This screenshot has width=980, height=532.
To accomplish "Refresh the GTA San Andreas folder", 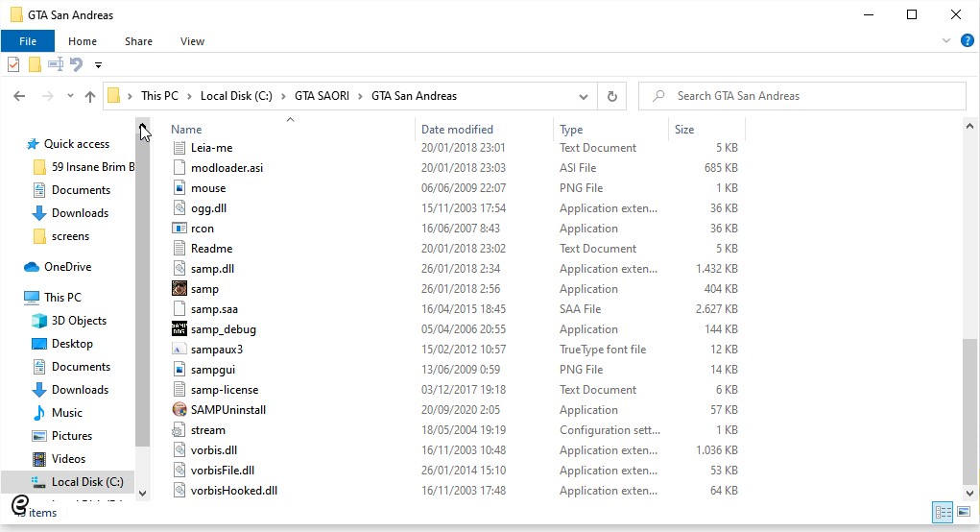I will [612, 96].
